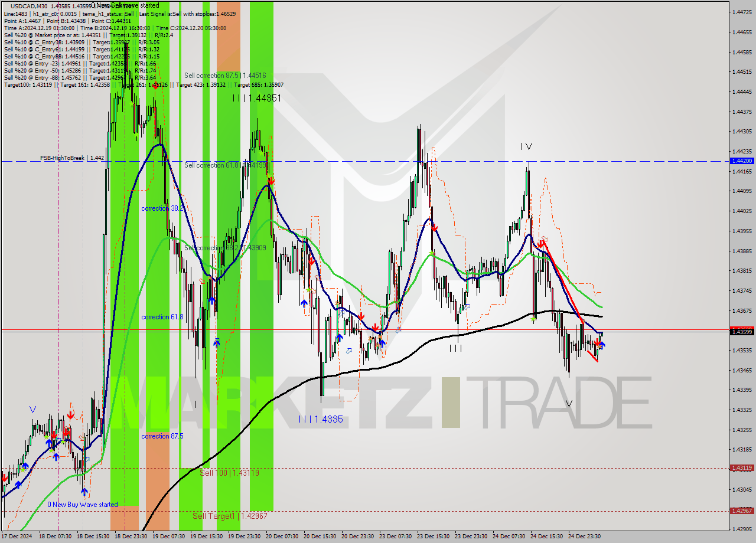Click the red 1.42967 price tag
The image size is (756, 543).
(x=742, y=511)
